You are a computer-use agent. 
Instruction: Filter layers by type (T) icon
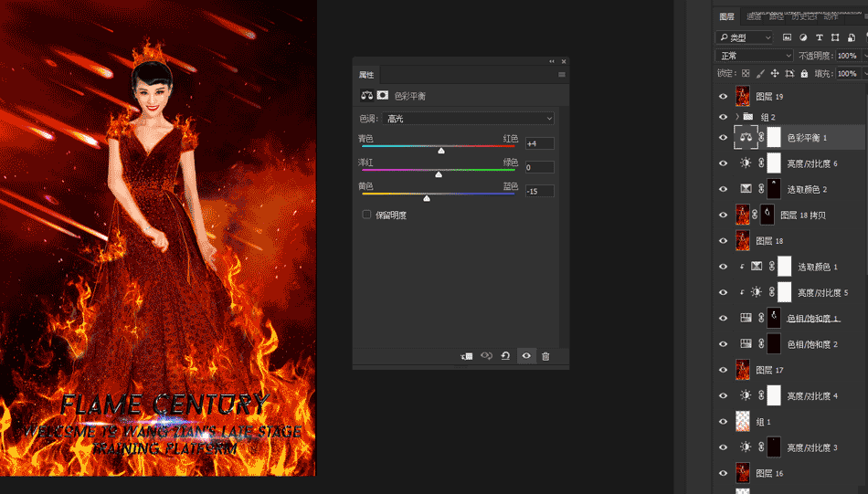[820, 37]
